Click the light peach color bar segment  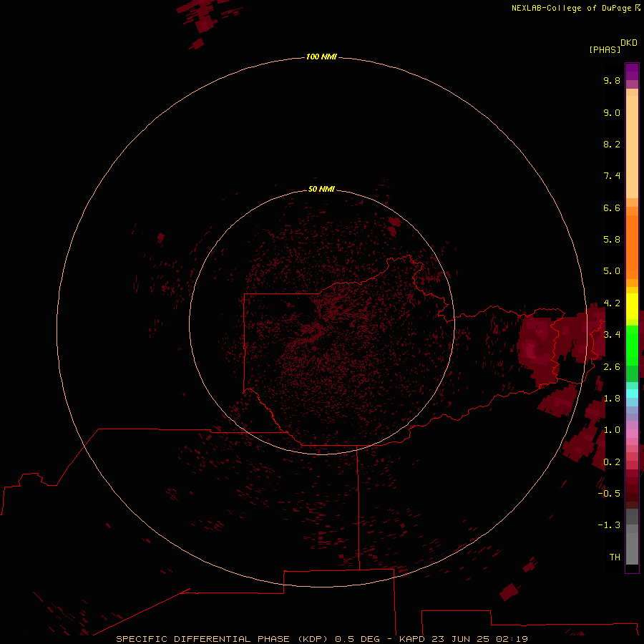[632, 147]
